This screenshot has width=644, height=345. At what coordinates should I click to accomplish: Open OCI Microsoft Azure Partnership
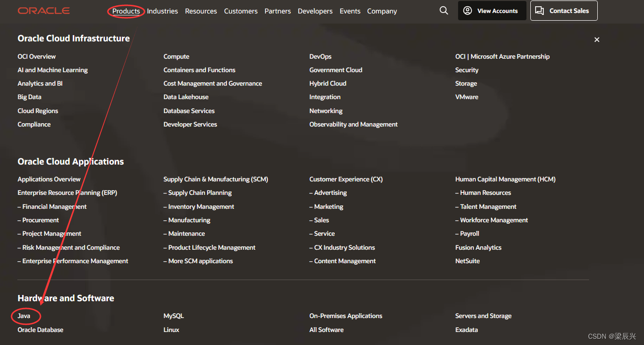(502, 56)
